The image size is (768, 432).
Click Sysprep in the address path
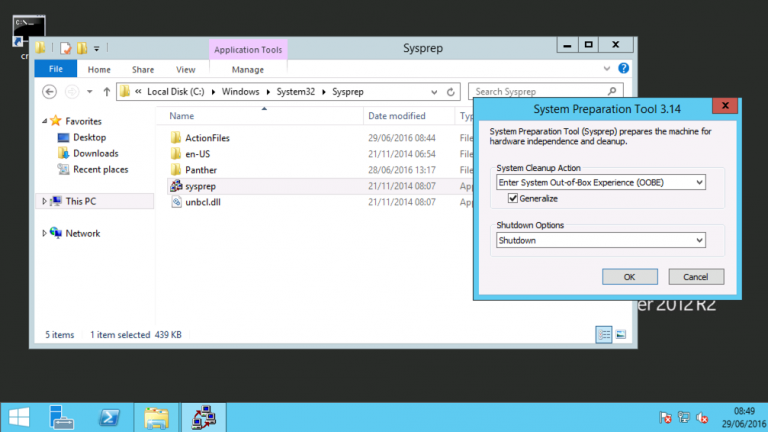click(348, 92)
